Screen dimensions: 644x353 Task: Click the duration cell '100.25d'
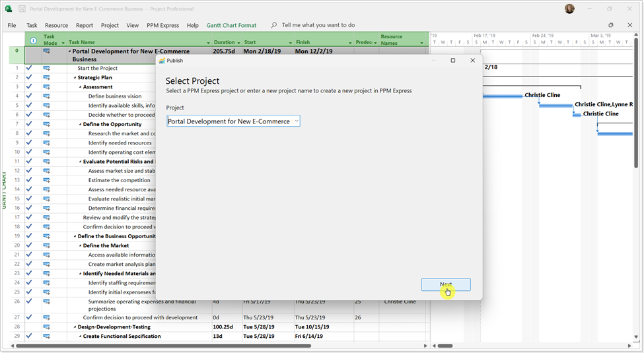pyautogui.click(x=223, y=327)
